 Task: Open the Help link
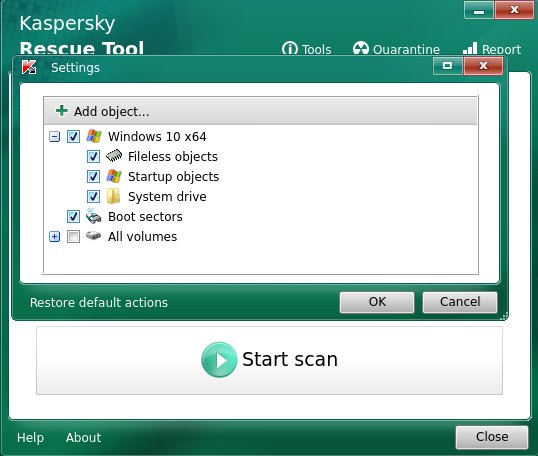(x=31, y=437)
